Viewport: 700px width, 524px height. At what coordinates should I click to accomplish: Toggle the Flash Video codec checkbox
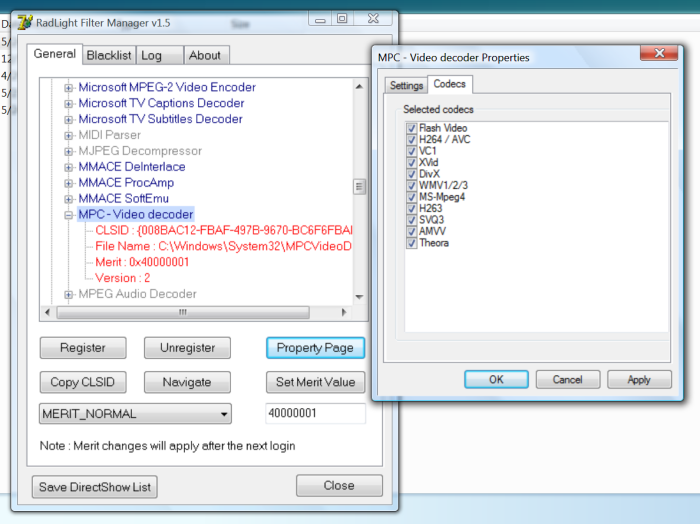pos(411,128)
